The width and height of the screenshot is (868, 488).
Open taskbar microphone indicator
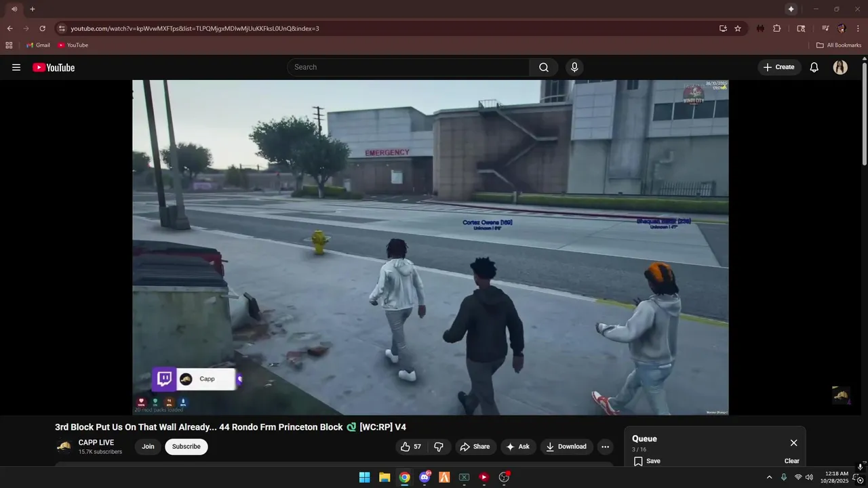(784, 477)
